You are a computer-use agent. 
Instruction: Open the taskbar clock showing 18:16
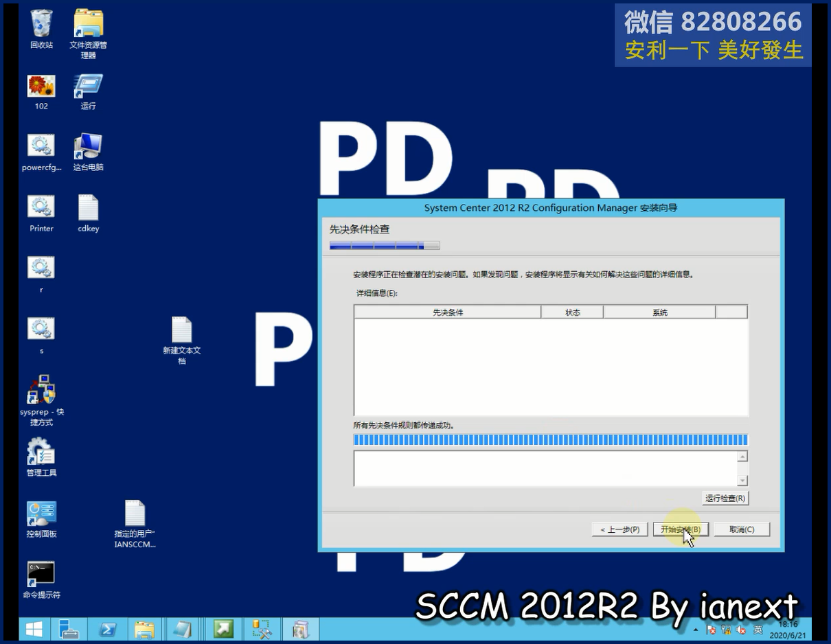[788, 630]
